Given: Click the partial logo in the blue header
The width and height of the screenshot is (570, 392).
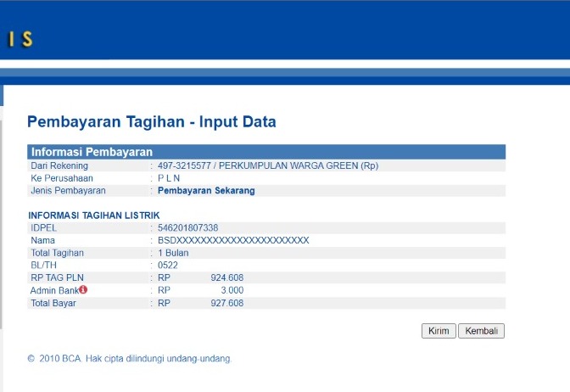Looking at the screenshot, I should [x=17, y=39].
